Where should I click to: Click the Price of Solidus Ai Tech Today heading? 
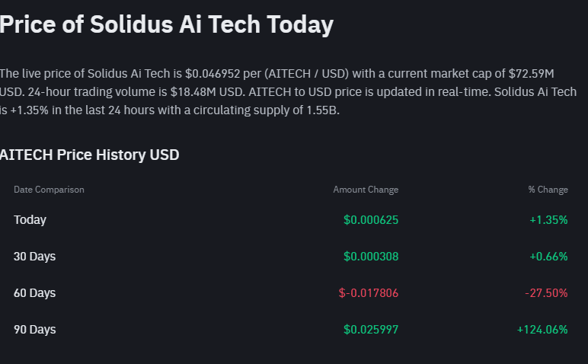[167, 24]
